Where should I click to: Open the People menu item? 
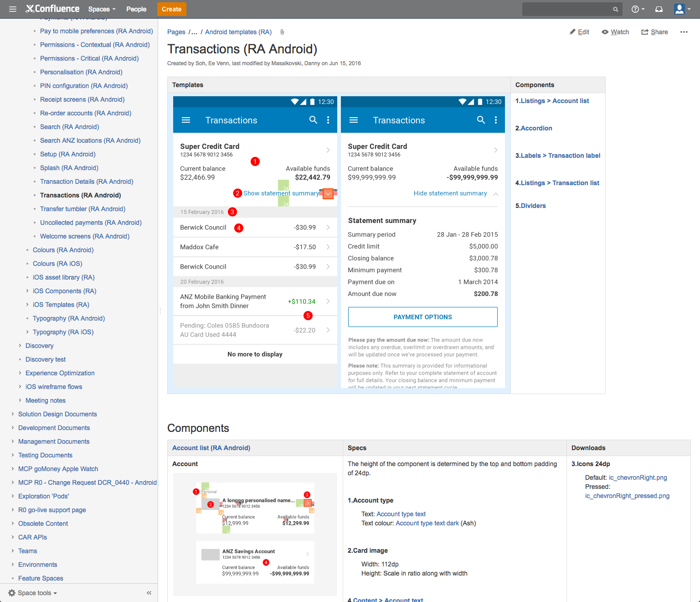(136, 9)
